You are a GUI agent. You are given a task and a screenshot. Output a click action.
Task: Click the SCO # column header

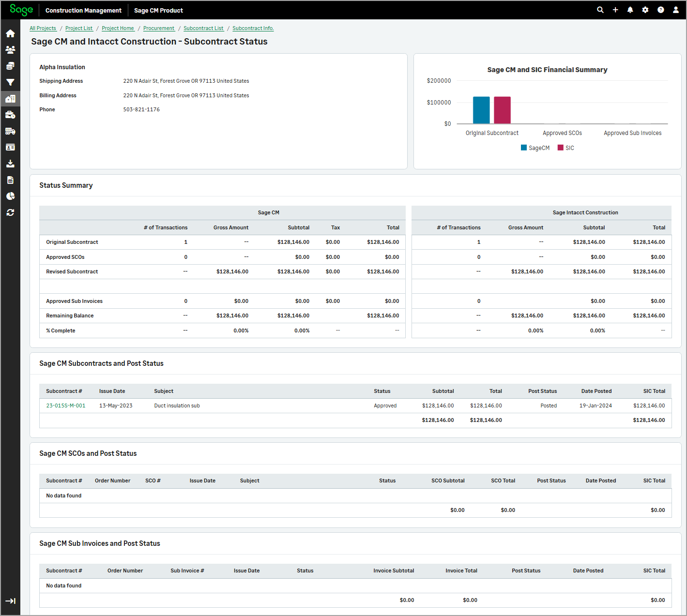coord(153,481)
